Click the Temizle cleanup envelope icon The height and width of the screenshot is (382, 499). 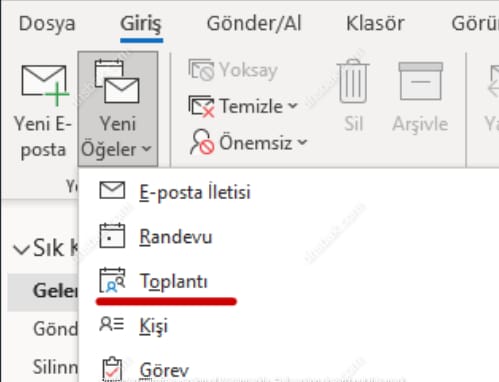201,106
